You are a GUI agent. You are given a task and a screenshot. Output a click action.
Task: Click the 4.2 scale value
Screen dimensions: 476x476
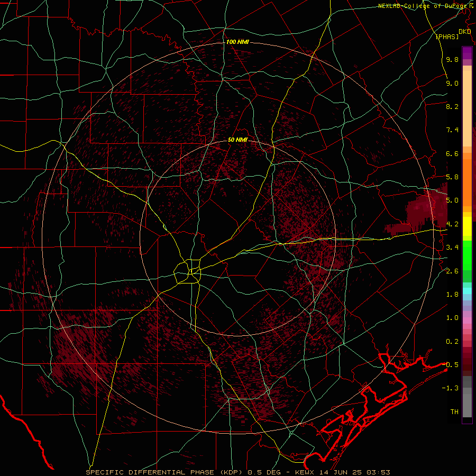coord(452,224)
